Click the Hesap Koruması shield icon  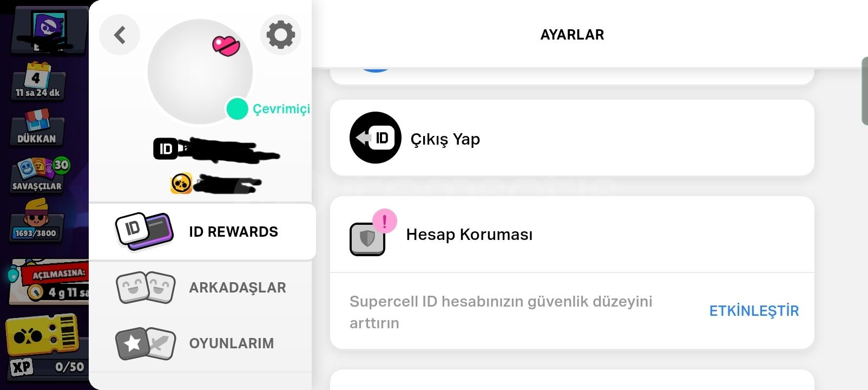point(367,238)
